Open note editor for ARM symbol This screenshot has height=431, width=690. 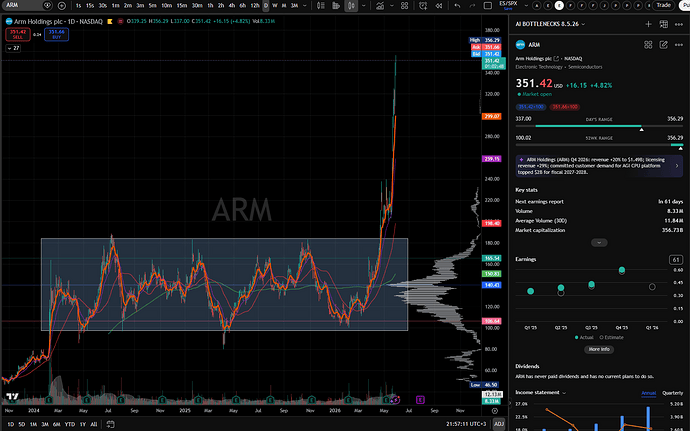coord(663,45)
